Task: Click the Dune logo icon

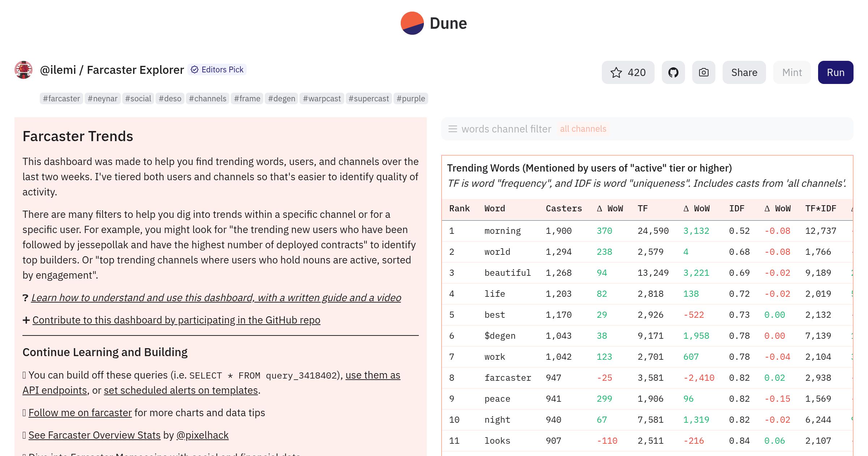Action: coord(412,23)
